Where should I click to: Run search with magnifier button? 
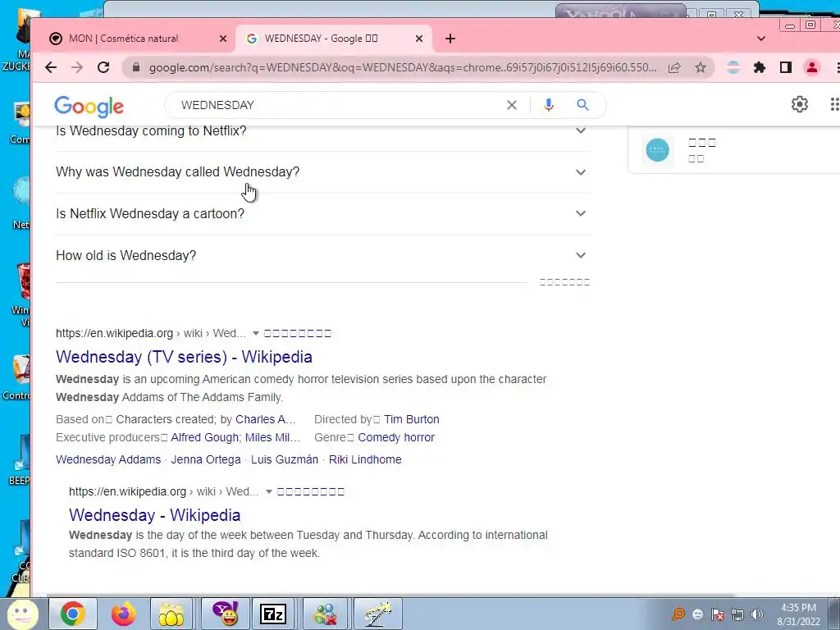(583, 105)
